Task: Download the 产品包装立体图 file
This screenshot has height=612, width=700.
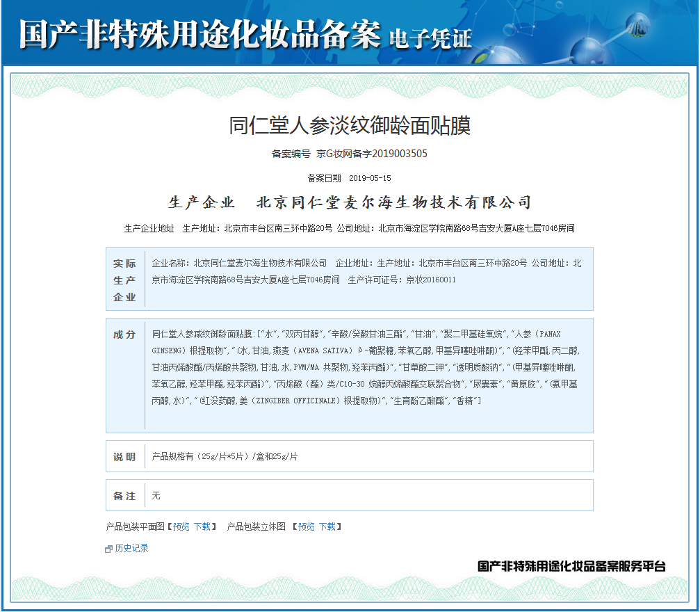Action: [x=327, y=526]
